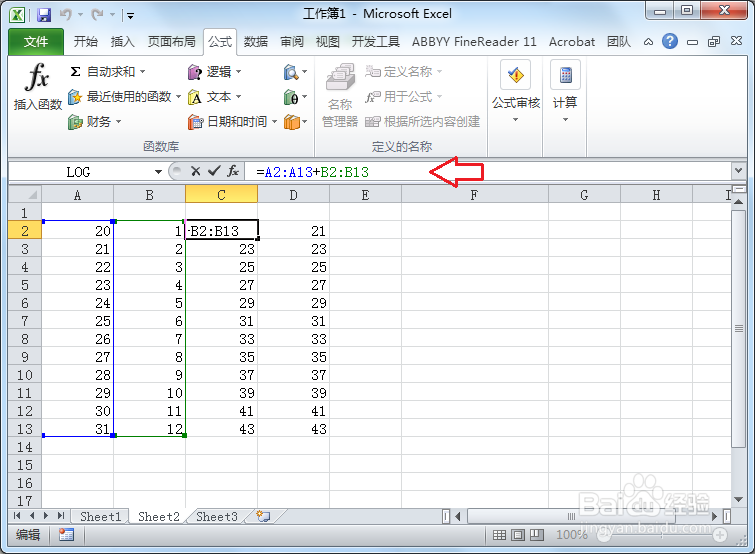Open the File (文件) tab
This screenshot has height=554, width=755.
[x=36, y=42]
